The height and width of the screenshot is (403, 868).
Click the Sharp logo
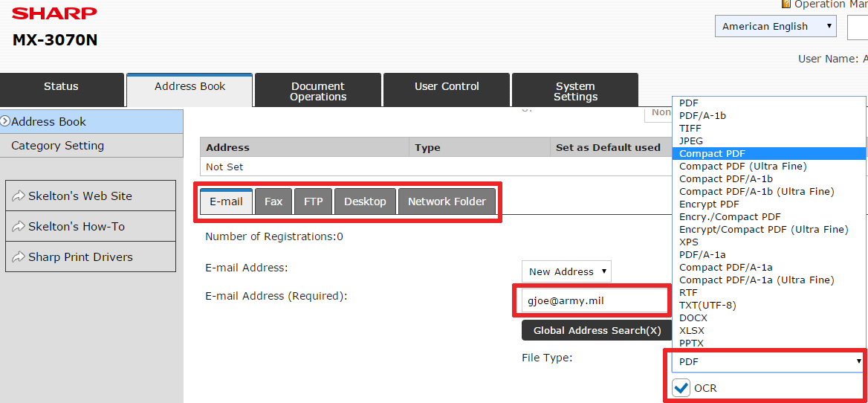[55, 14]
